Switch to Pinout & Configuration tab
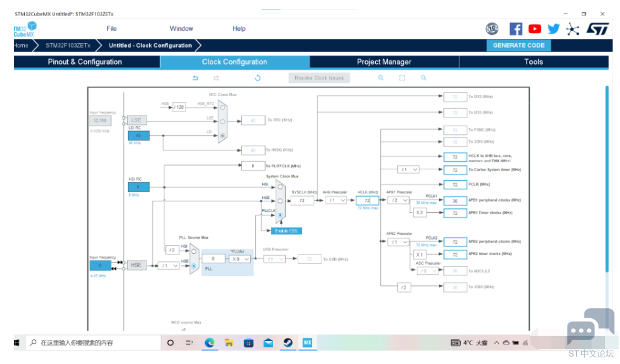This screenshot has width=620, height=364. pyautogui.click(x=87, y=62)
